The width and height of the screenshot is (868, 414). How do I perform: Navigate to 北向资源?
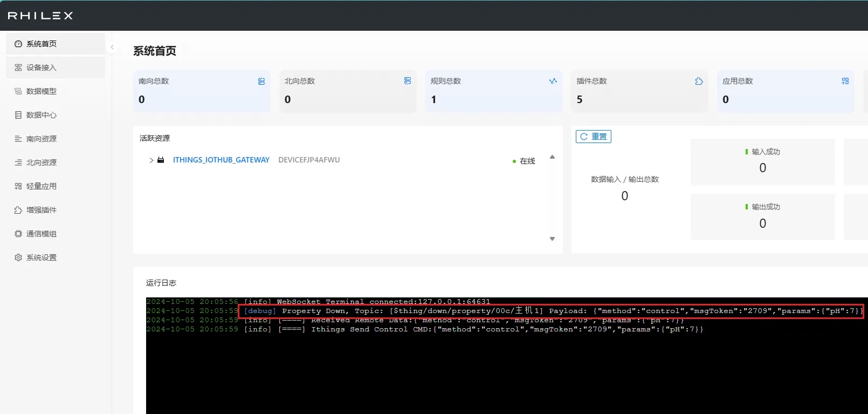coord(42,162)
